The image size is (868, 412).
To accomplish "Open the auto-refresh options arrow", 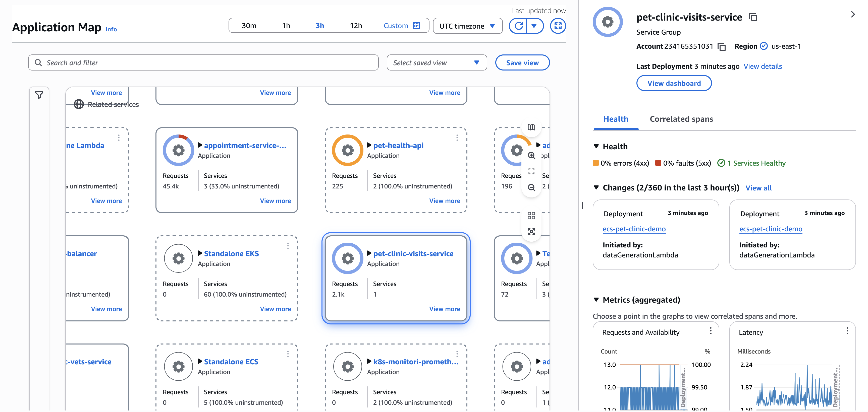I will (x=534, y=26).
